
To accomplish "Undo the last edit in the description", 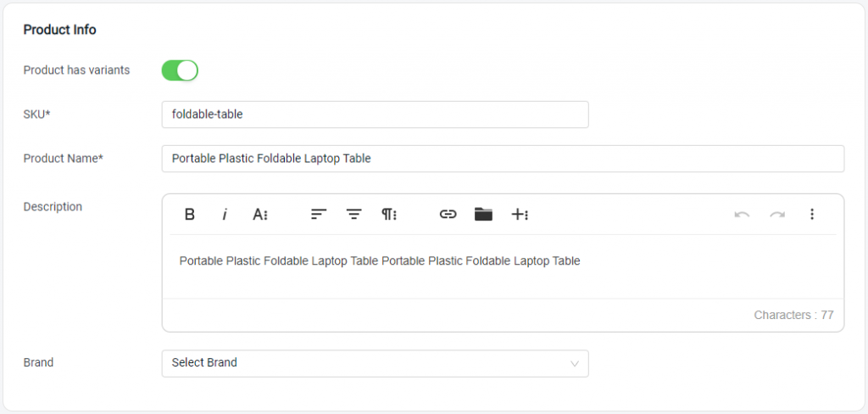I will [742, 215].
